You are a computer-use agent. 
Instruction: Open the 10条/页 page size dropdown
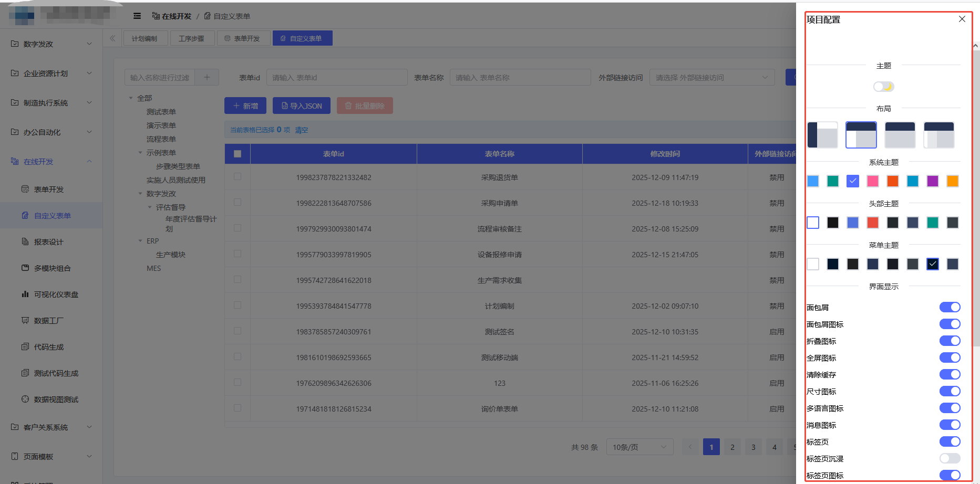pos(639,447)
